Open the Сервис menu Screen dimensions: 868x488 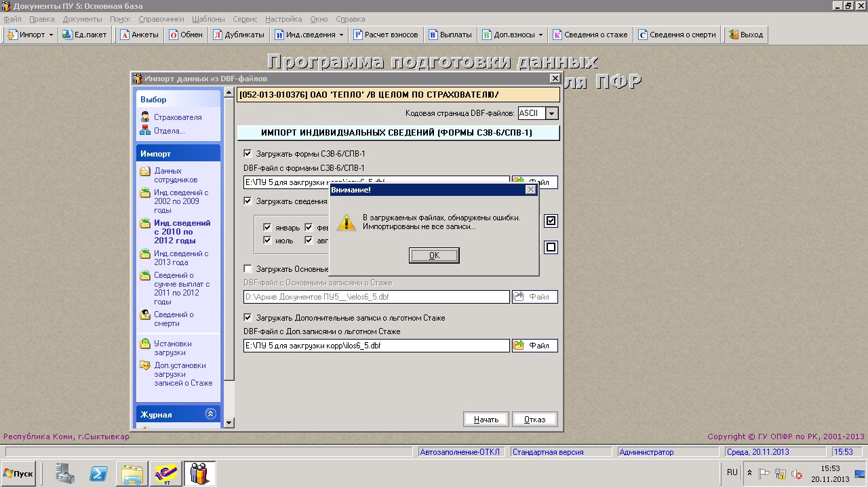click(244, 19)
